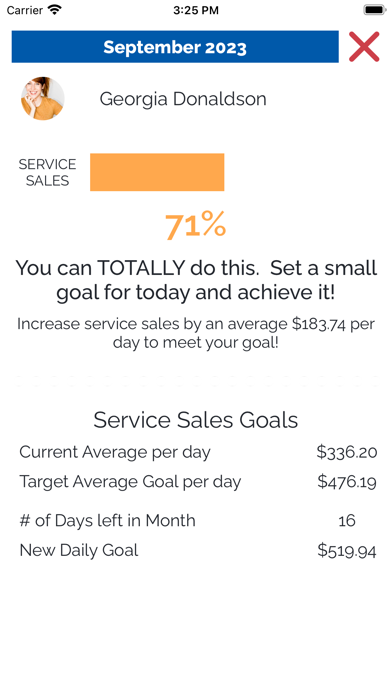Screen dimensions: 392x696
Task: Tap the 16 days left value
Action: pyautogui.click(x=347, y=520)
